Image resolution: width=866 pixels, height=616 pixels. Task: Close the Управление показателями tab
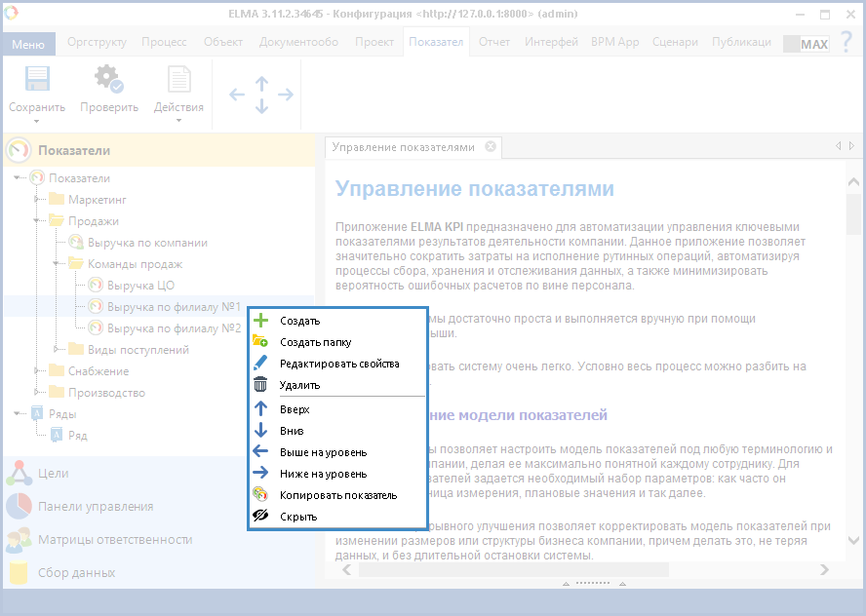pyautogui.click(x=491, y=147)
